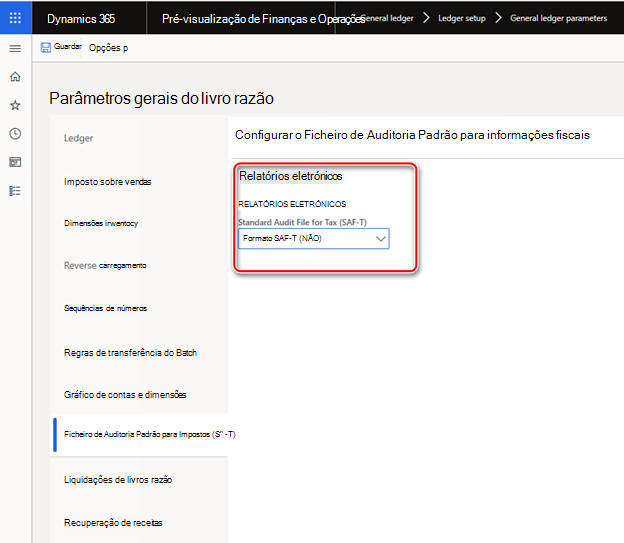Screen dimensions: 624x543
Task: Select Reverse carregamento tab
Action: point(105,266)
